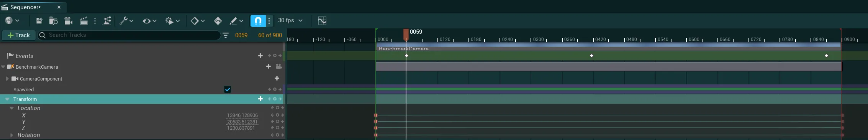Collapse the Transform track

coord(7,99)
